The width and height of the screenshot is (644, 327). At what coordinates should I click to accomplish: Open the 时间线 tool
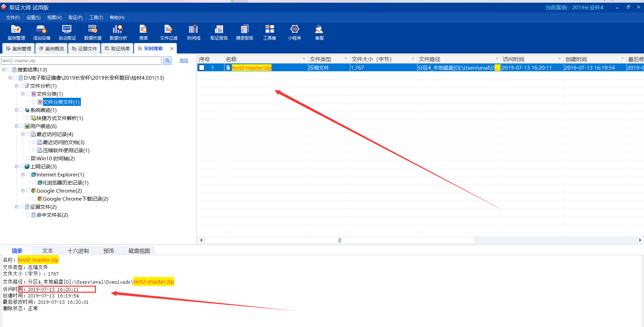pyautogui.click(x=194, y=33)
